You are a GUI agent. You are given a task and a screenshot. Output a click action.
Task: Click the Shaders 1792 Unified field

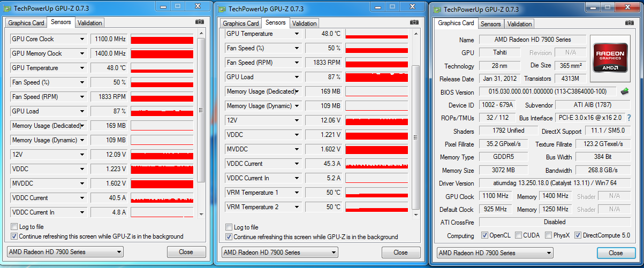click(508, 131)
